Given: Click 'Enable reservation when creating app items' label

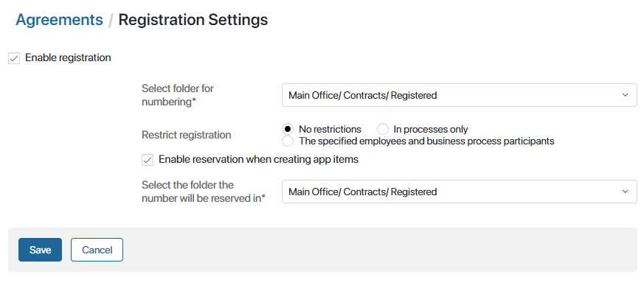Looking at the screenshot, I should pyautogui.click(x=258, y=159).
